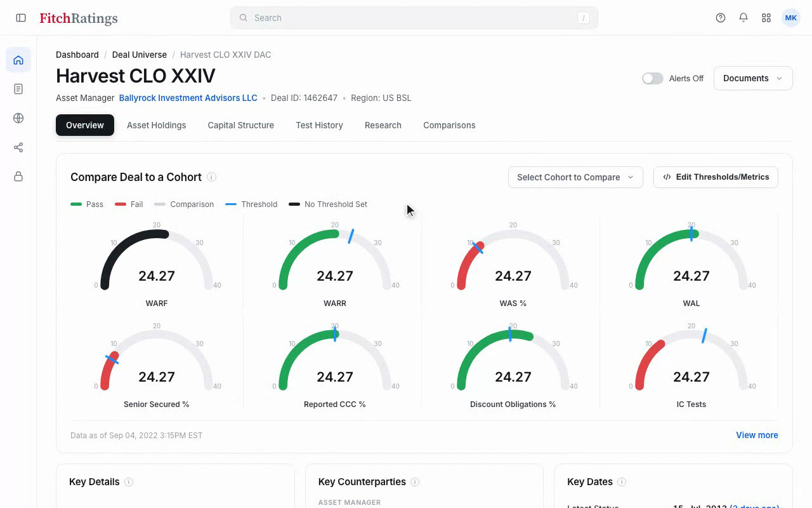Navigate to Dashboard breadcrumb
This screenshot has height=508, width=812.
77,55
